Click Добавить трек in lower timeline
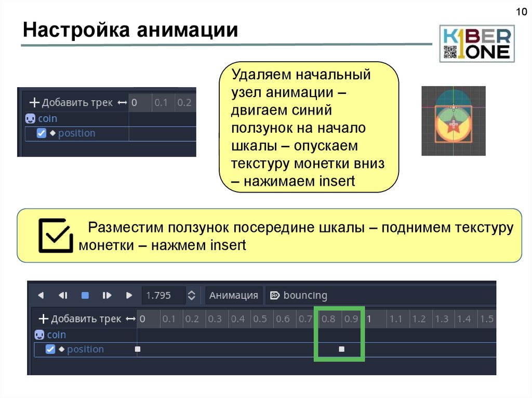532x398 pixels. coord(81,319)
